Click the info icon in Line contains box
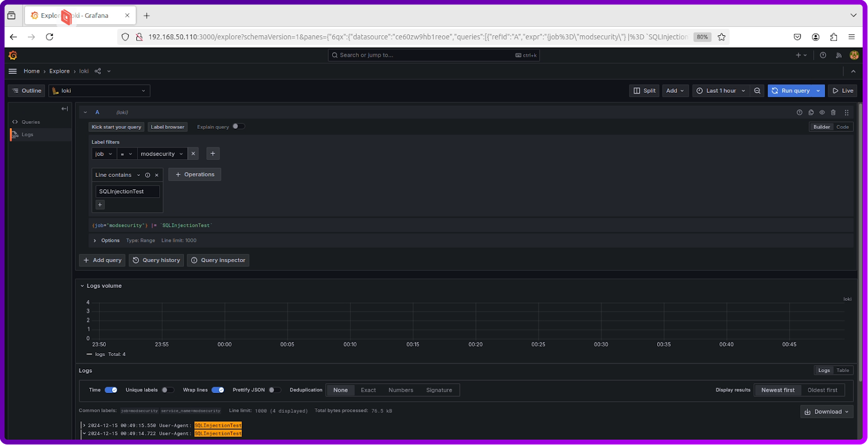This screenshot has height=445, width=868. click(148, 175)
